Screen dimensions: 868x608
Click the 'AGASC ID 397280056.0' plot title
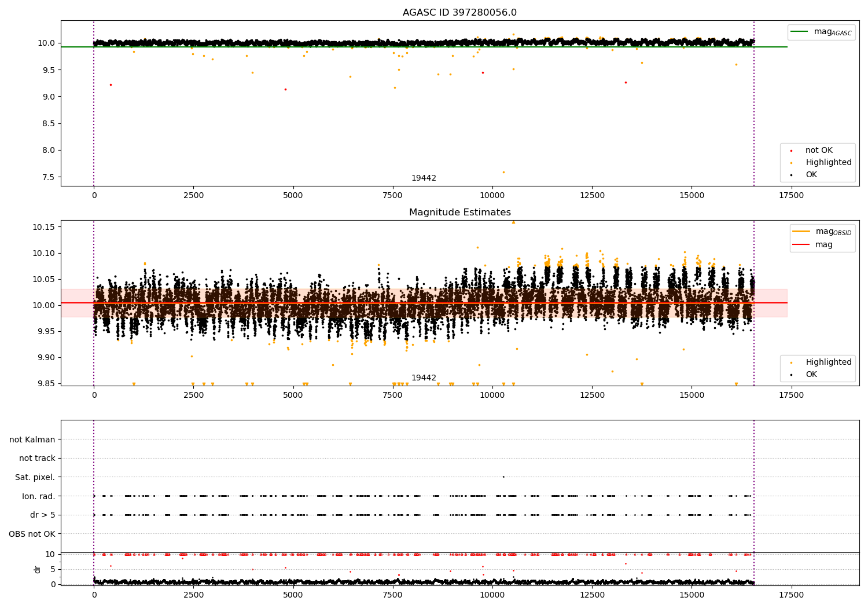[x=459, y=13]
